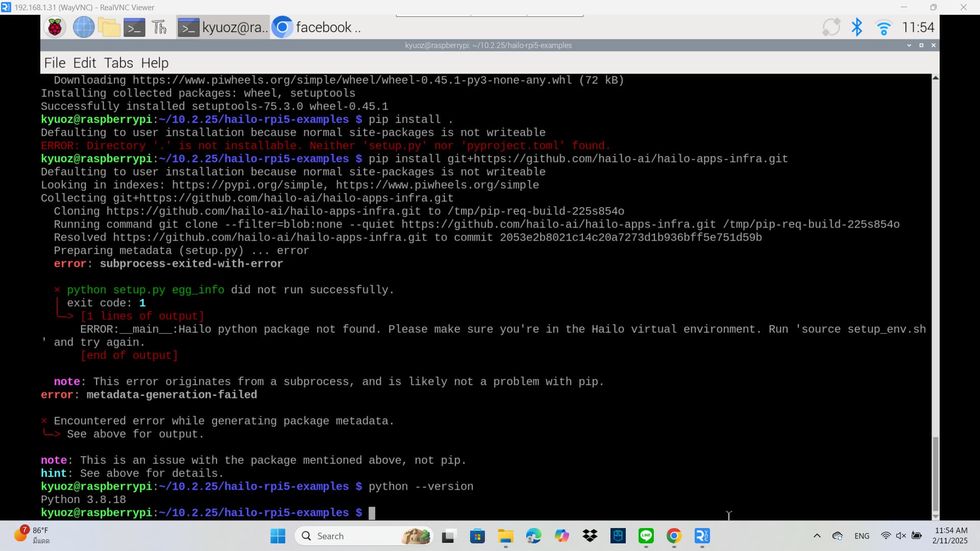Expand Windows hidden tray icons chevron

point(817,536)
